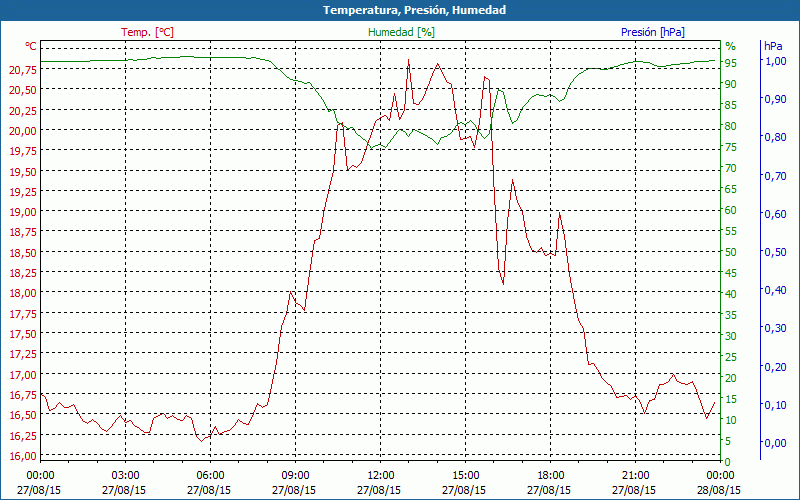Click the '0,00' pressure axis value

point(774,443)
